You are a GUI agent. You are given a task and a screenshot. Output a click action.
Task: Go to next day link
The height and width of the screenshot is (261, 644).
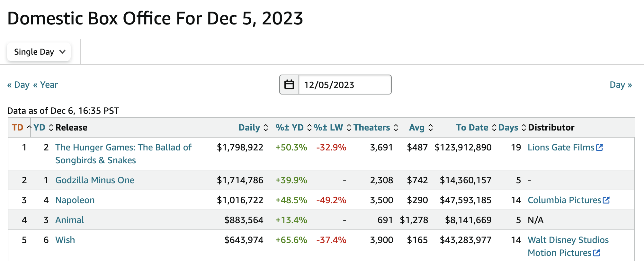[x=621, y=85]
